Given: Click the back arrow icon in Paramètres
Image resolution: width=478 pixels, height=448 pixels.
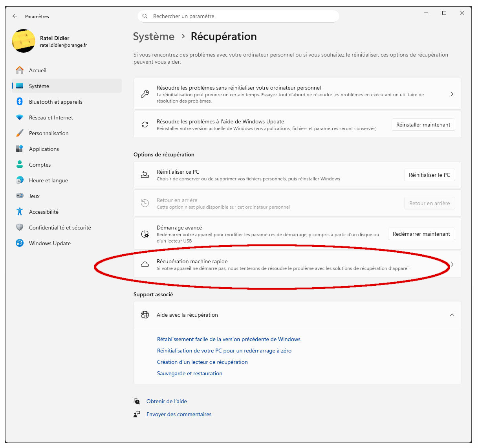Looking at the screenshot, I should tap(15, 16).
